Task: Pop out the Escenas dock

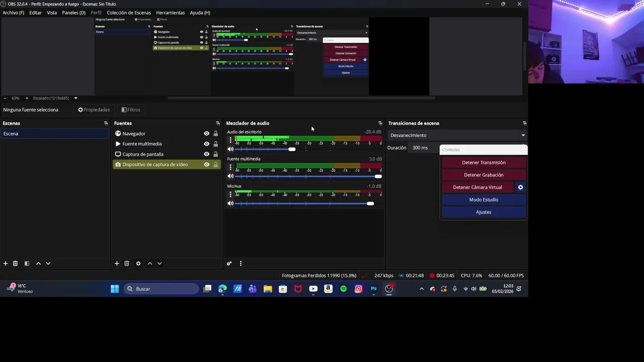Action: click(106, 123)
